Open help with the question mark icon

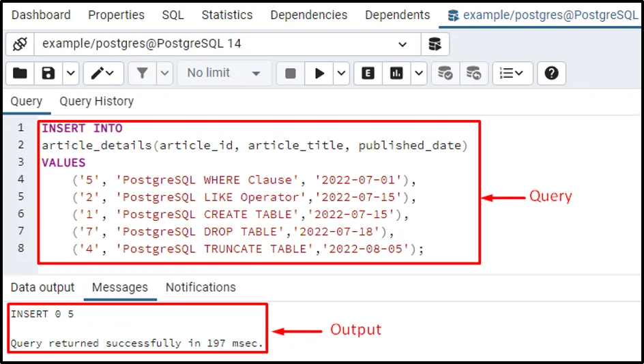click(x=551, y=74)
